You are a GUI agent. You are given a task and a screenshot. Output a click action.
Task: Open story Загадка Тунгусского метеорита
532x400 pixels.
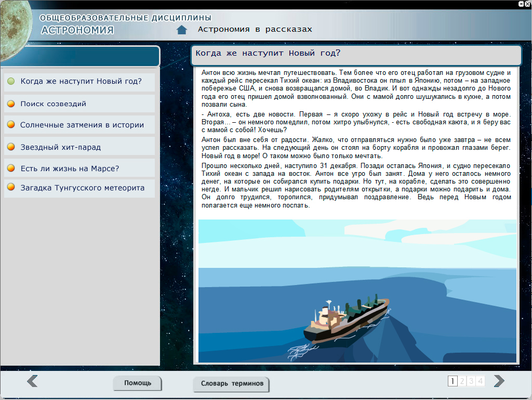pyautogui.click(x=79, y=188)
